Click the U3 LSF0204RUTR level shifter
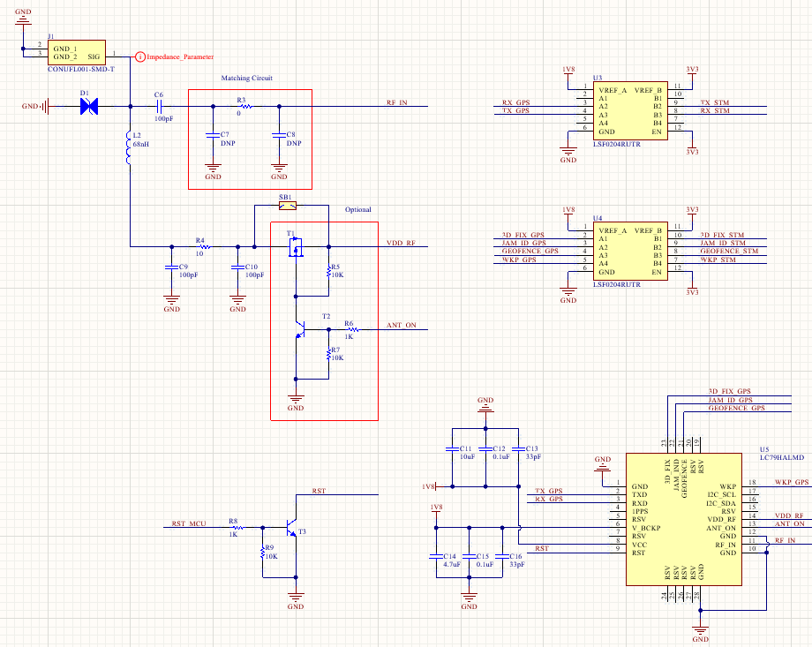This screenshot has height=647, width=812. pyautogui.click(x=630, y=110)
